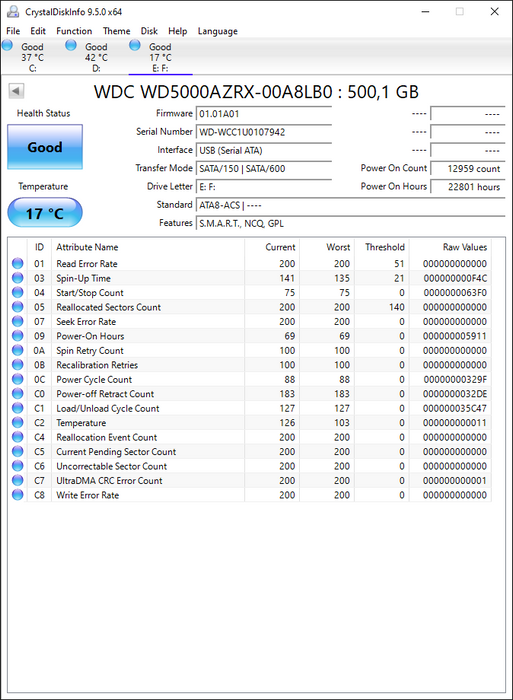This screenshot has width=513, height=700.
Task: Click the blue orb for drive E: F:
Action: pyautogui.click(x=135, y=45)
